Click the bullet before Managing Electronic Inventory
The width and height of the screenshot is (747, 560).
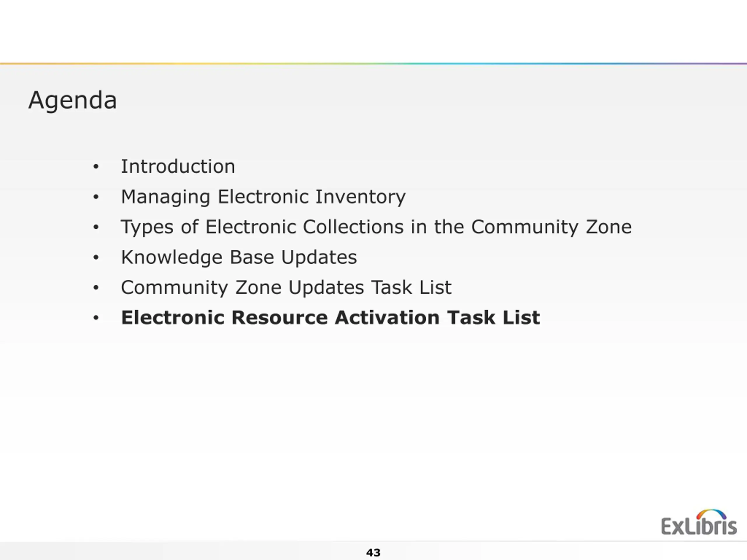[x=96, y=197]
